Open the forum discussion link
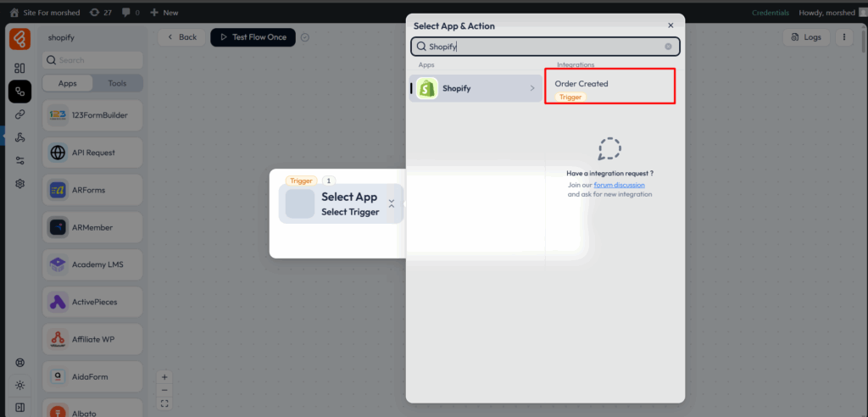Image resolution: width=868 pixels, height=417 pixels. click(620, 185)
